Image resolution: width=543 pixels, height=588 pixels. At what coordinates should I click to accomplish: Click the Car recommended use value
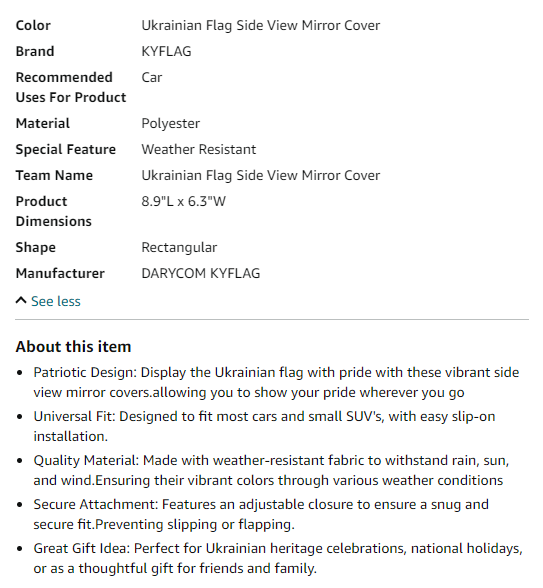pos(152,78)
